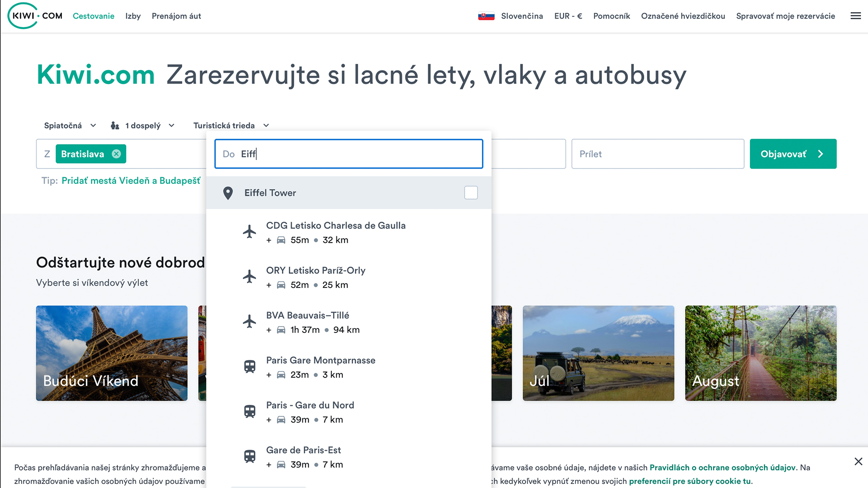
Task: Open the preferencií pre súbory cookie tu link
Action: coord(690,481)
